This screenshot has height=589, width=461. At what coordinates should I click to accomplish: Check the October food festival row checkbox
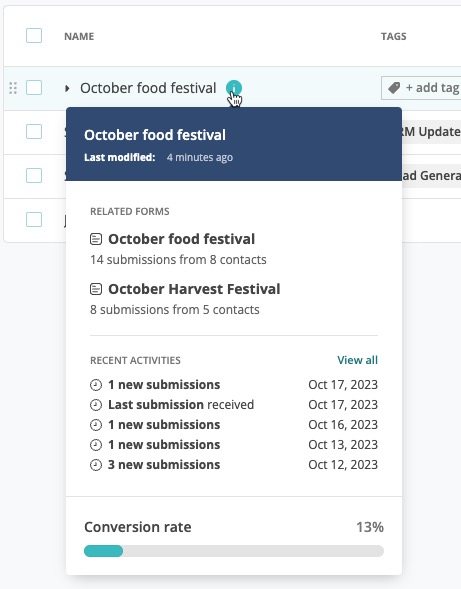[x=34, y=88]
